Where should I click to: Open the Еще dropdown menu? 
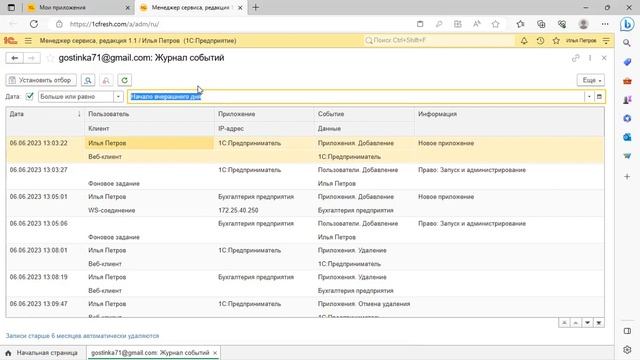[591, 80]
